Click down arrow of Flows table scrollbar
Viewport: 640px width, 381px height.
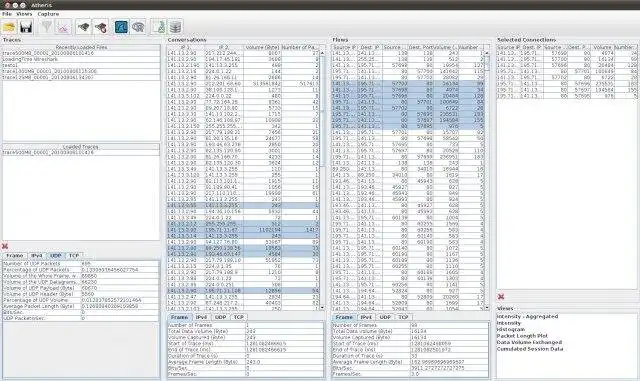[x=487, y=307]
